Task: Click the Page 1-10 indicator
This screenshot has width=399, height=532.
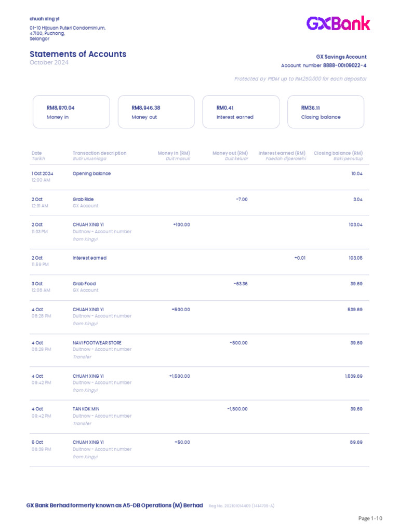Action: click(370, 518)
